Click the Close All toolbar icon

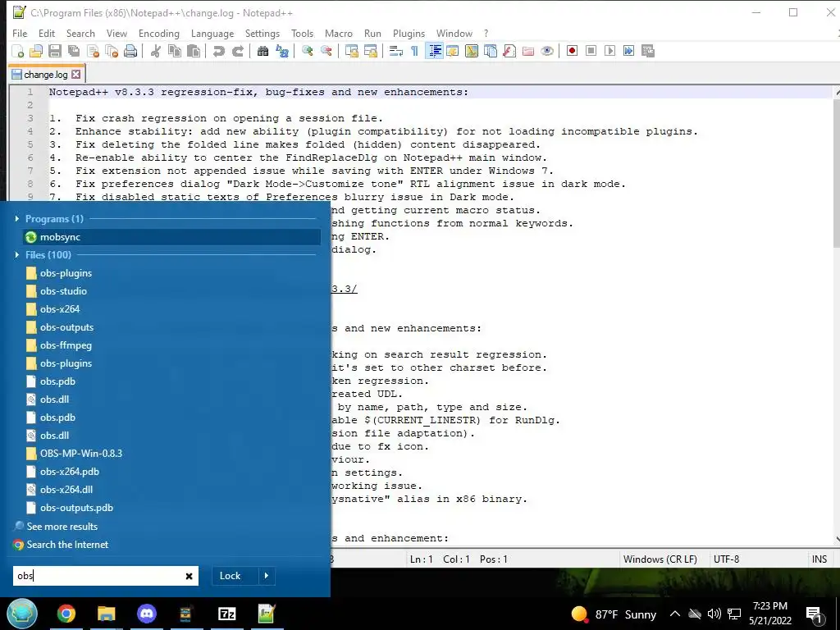112,52
